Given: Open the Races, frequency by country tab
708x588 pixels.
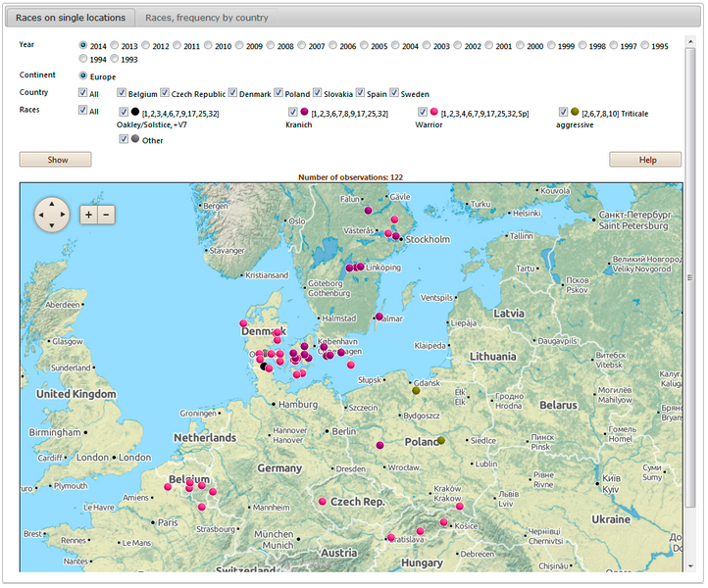Looking at the screenshot, I should coord(206,18).
